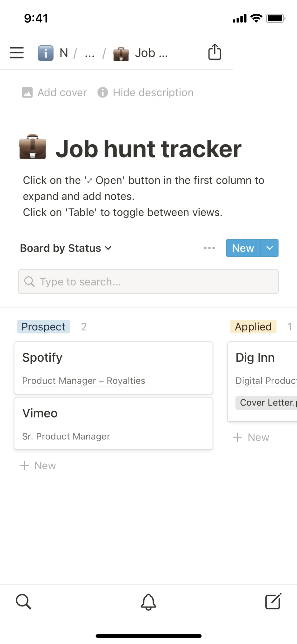Select the Prospect status group label

click(x=43, y=327)
